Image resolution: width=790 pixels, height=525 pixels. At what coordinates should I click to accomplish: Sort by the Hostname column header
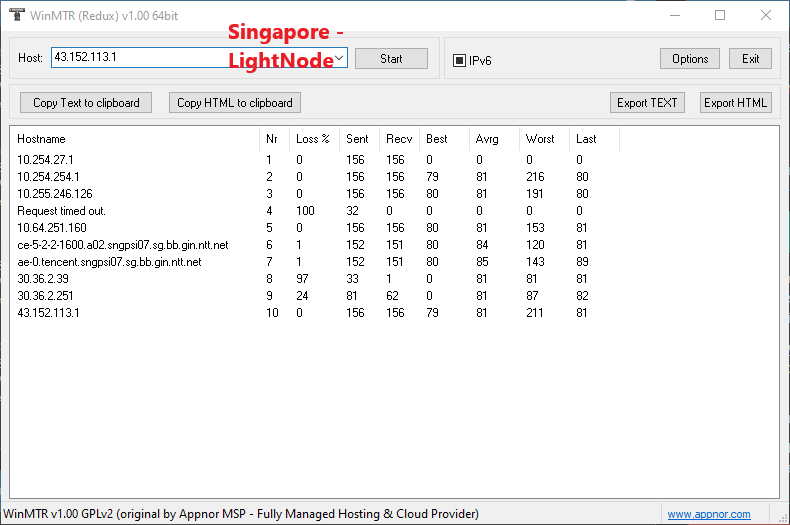pyautogui.click(x=135, y=139)
